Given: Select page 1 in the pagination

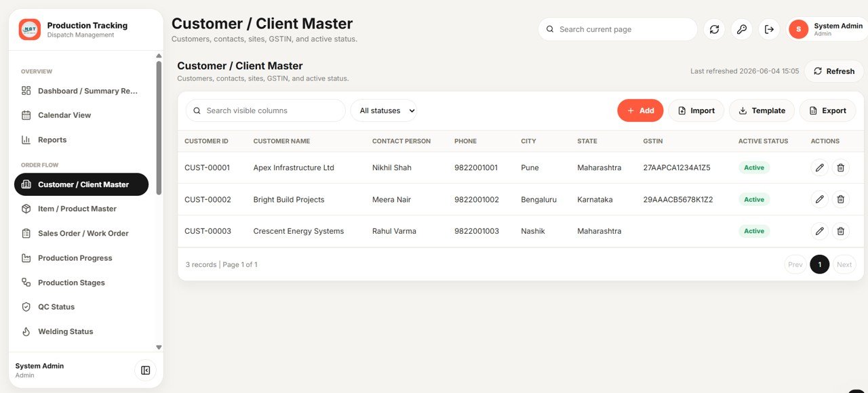Looking at the screenshot, I should click(819, 264).
